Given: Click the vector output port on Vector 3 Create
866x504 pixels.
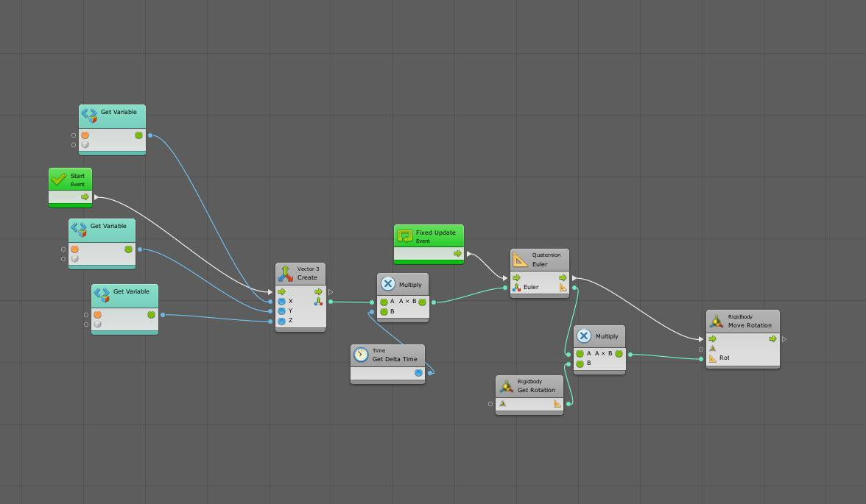Looking at the screenshot, I should 318,302.
